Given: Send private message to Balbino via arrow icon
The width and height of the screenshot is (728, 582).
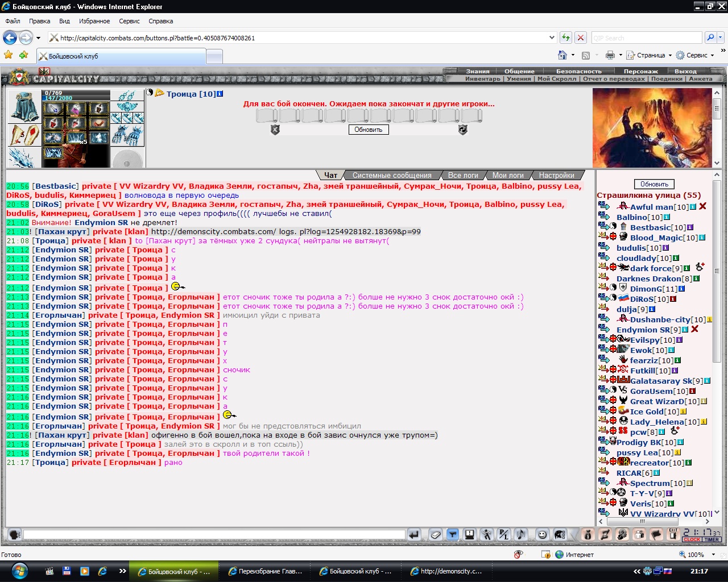Looking at the screenshot, I should coord(603,217).
